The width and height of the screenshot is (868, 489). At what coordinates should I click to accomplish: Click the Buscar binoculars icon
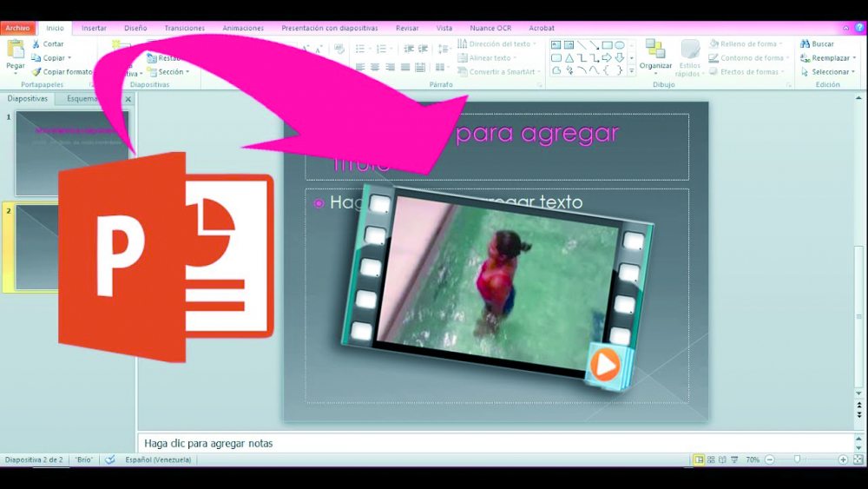pos(806,43)
